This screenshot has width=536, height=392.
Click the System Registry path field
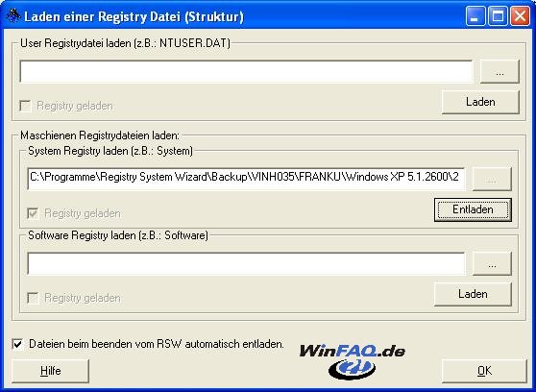246,178
